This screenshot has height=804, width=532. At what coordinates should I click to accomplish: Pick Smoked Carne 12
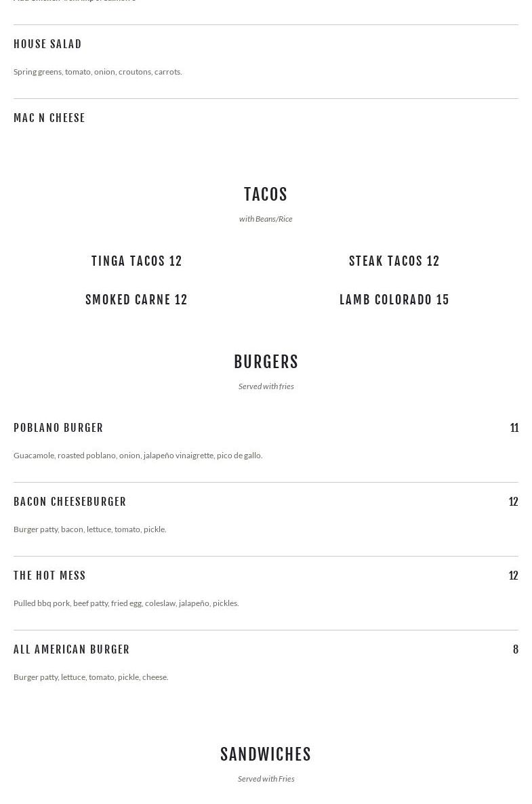coord(136,300)
